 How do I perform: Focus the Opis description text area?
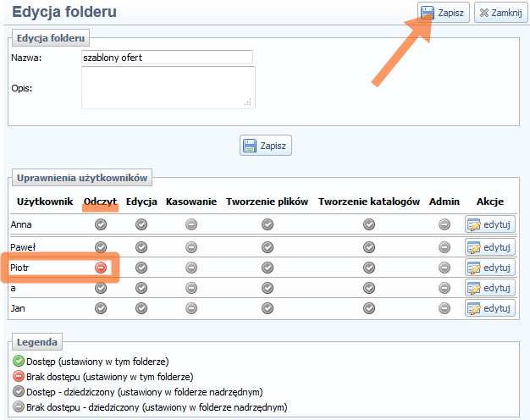[x=167, y=87]
